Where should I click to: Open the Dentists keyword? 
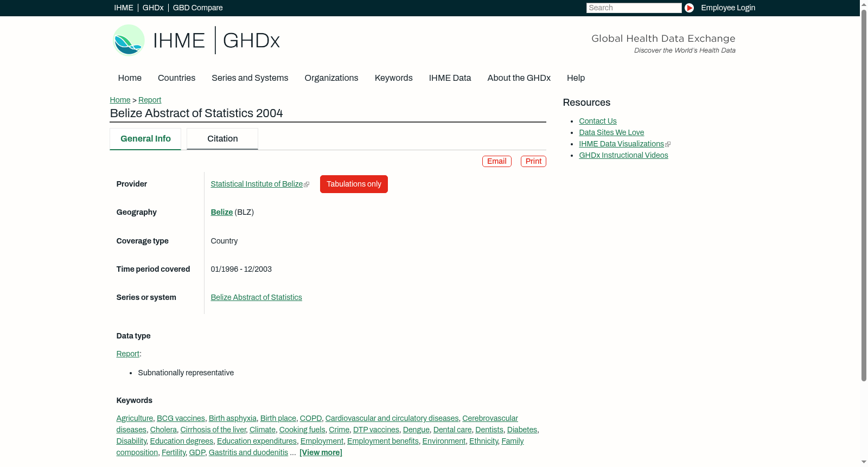tap(489, 430)
